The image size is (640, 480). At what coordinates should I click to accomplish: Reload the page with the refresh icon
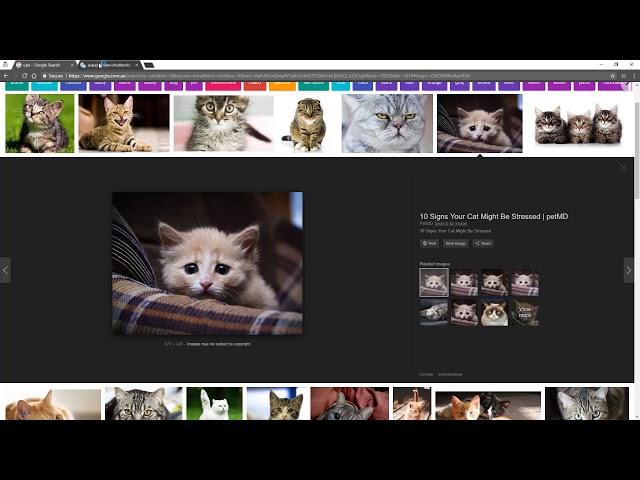pos(24,76)
